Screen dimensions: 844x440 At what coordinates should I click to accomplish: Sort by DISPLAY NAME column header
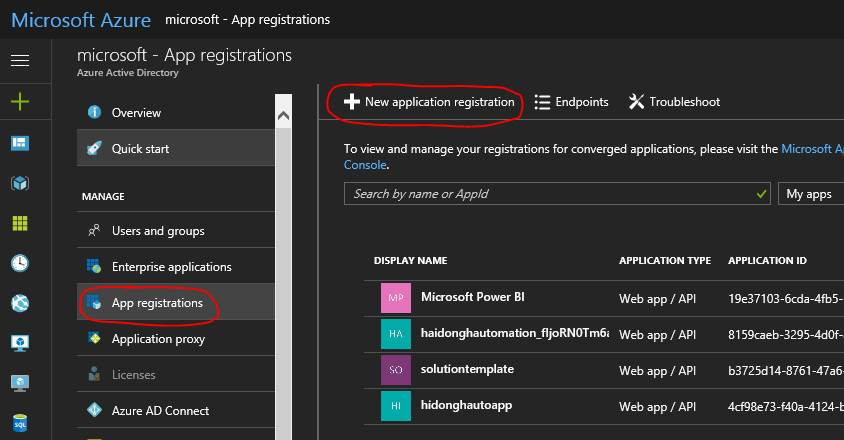pos(410,261)
